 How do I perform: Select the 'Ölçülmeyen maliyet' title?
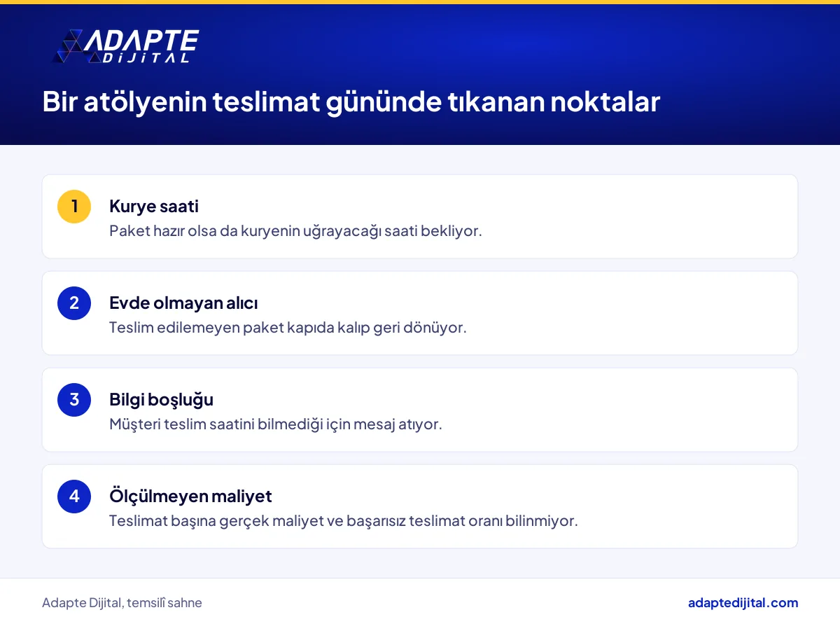click(190, 497)
